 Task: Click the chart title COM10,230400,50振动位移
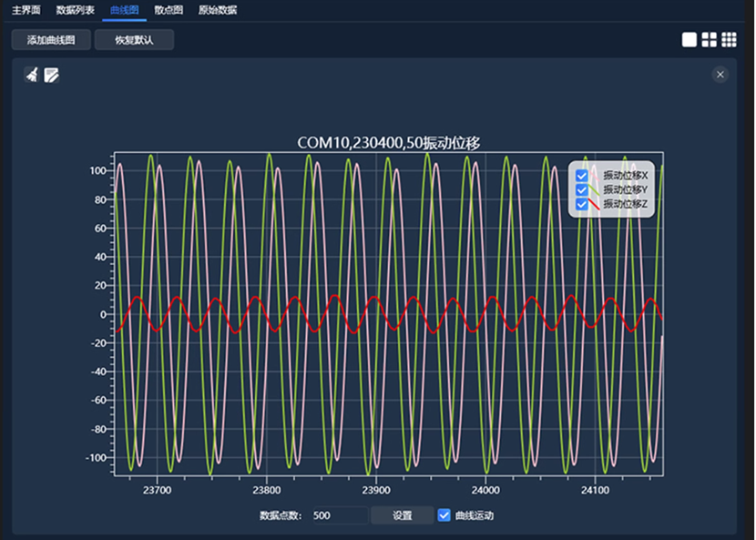[x=388, y=143]
